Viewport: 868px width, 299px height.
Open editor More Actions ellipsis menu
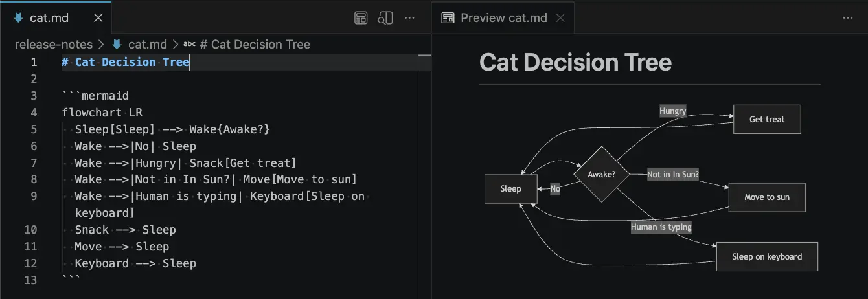(409, 18)
